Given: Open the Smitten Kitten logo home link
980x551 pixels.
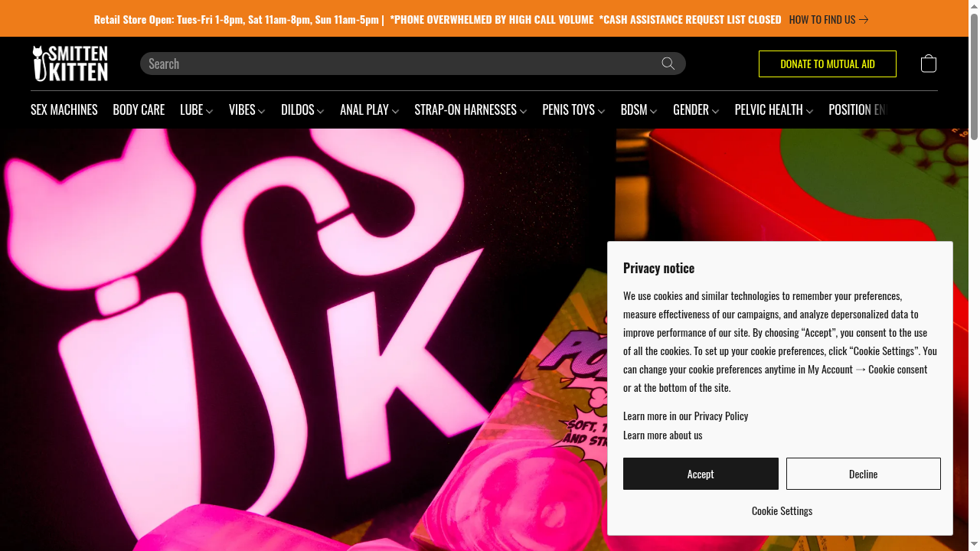Looking at the screenshot, I should pos(70,64).
